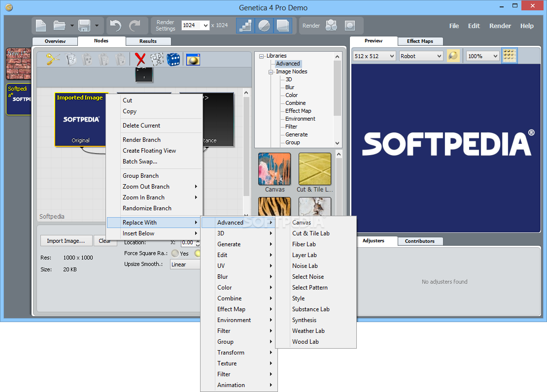Select the Imported Image node
The width and height of the screenshot is (547, 392).
click(x=81, y=119)
